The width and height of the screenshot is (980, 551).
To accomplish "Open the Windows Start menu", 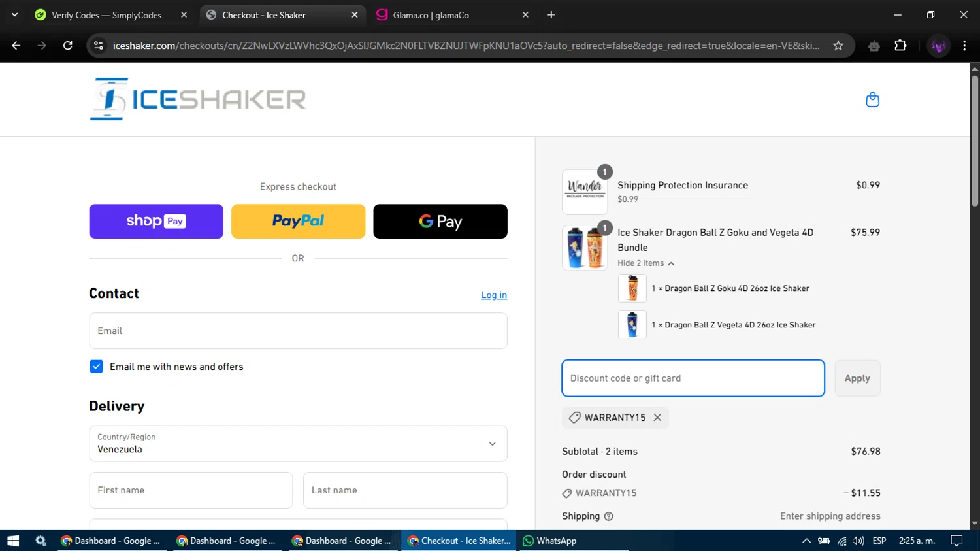I will (13, 541).
